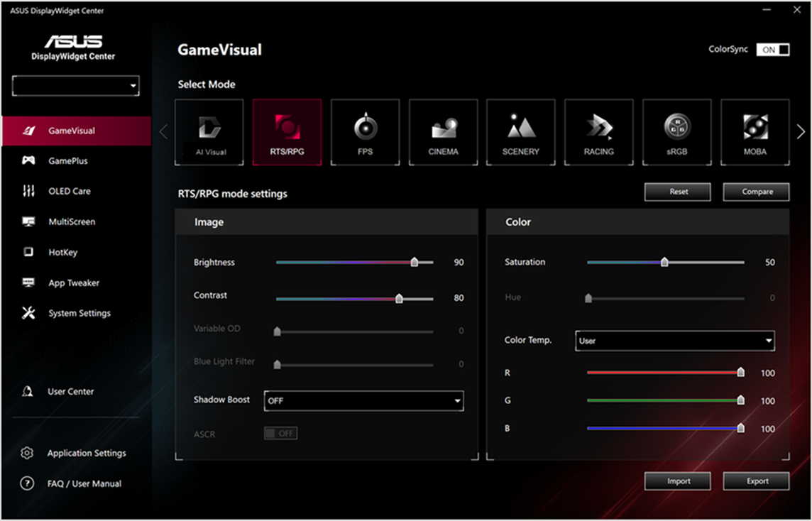
Task: Open the OLED Care panel
Action: (x=71, y=191)
